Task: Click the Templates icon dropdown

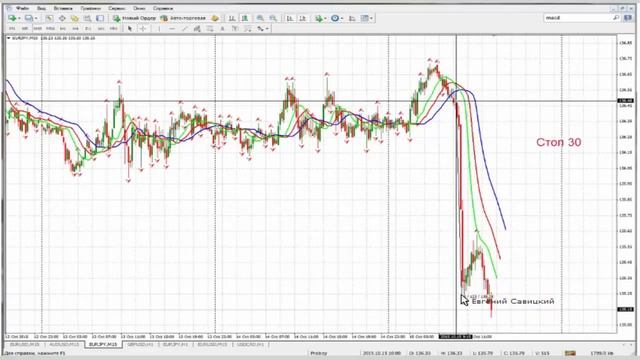Action: coord(367,18)
